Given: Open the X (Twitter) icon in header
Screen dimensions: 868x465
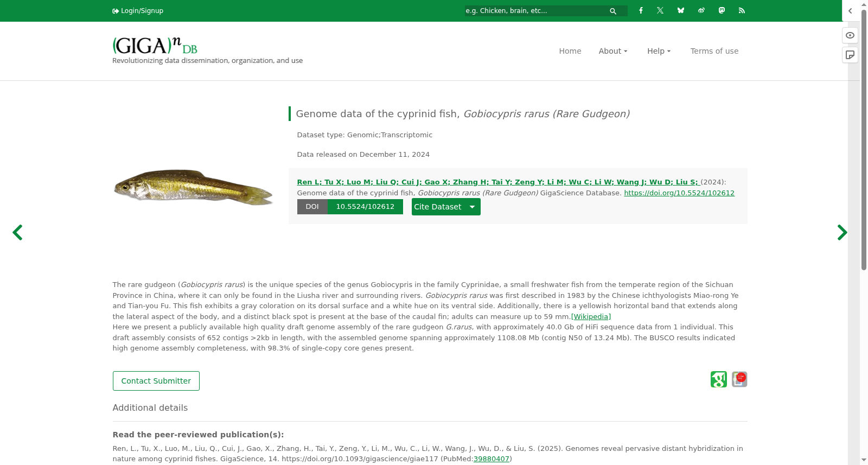Looking at the screenshot, I should 660,10.
